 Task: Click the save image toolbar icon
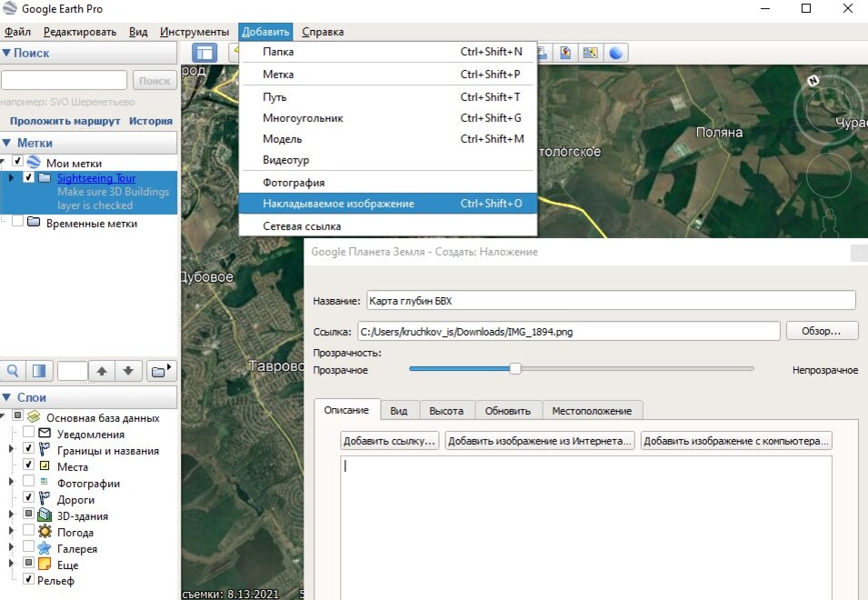(x=565, y=53)
